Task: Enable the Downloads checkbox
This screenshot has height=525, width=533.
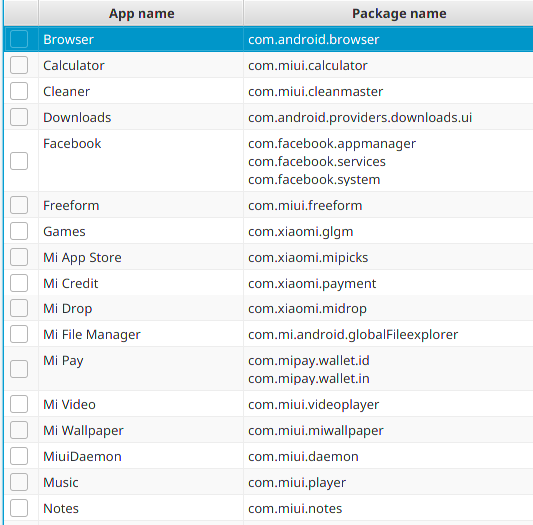Action: click(19, 117)
